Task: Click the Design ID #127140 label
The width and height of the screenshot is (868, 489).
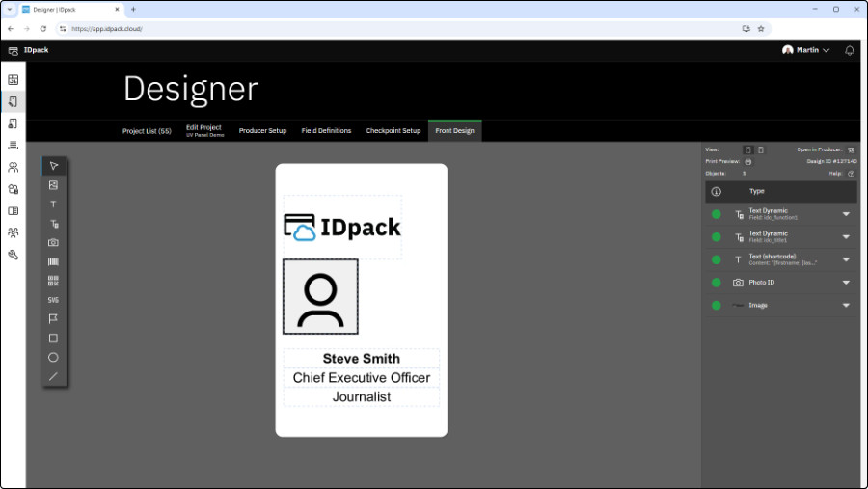Action: [831, 162]
